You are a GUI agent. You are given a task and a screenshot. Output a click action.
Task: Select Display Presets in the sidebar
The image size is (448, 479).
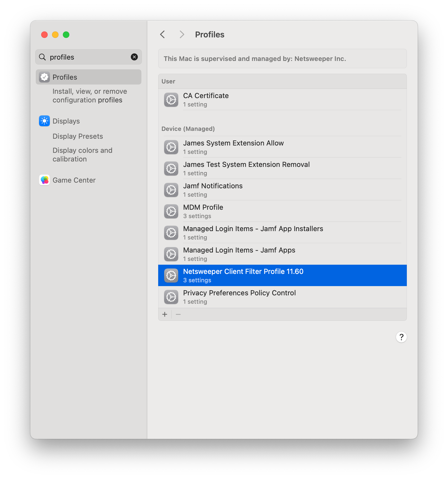pyautogui.click(x=78, y=136)
